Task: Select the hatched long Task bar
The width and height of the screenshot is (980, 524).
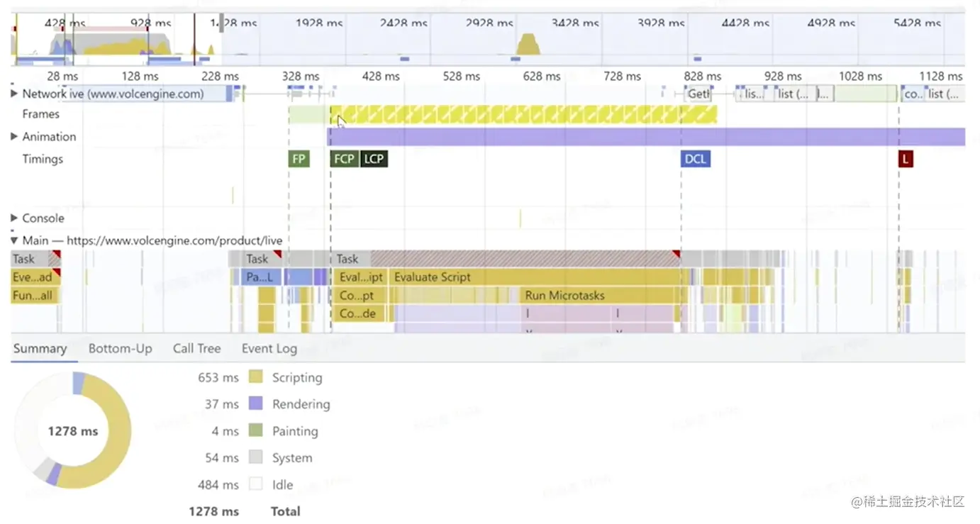Action: (x=506, y=259)
